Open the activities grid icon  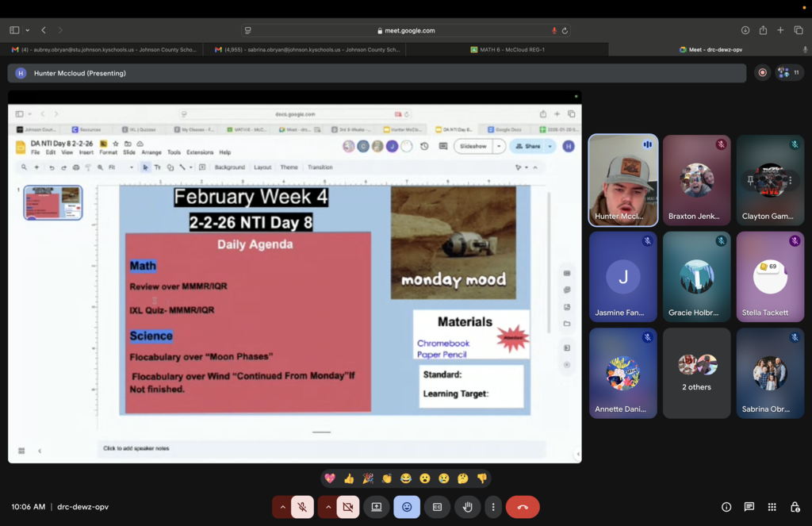[772, 507]
